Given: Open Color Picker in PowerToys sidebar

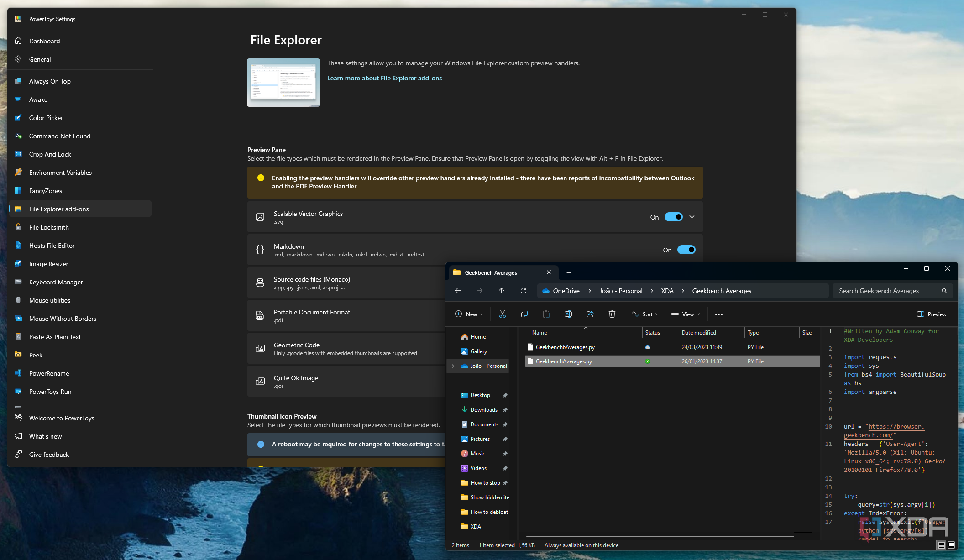Looking at the screenshot, I should tap(80, 118).
